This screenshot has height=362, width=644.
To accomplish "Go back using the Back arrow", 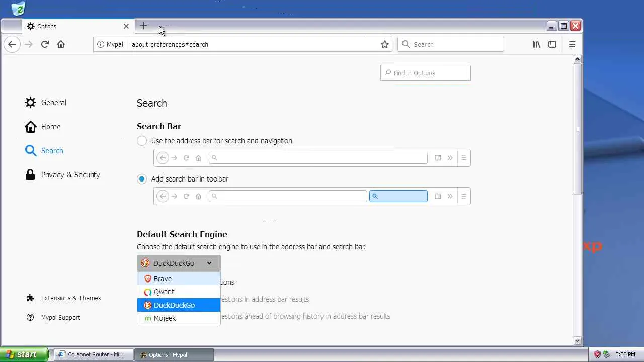I will click(12, 44).
